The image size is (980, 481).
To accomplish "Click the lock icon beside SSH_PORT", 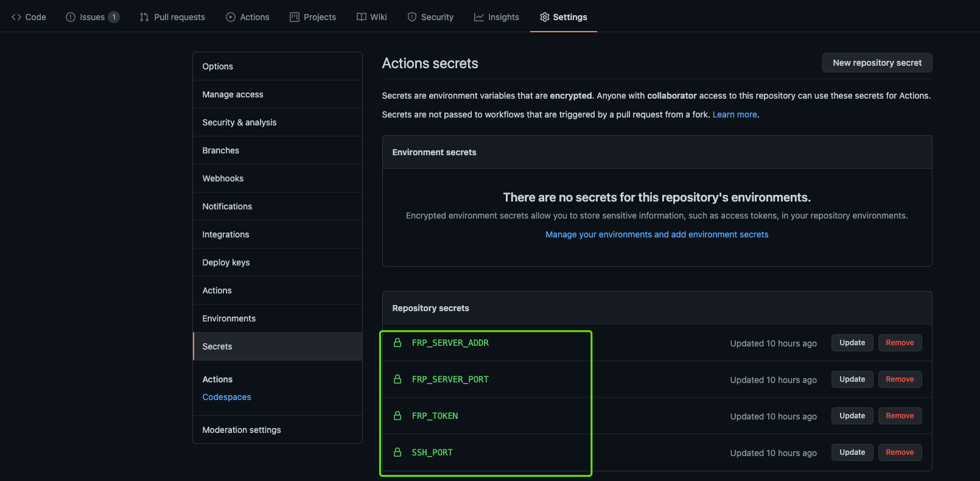I will click(x=397, y=452).
